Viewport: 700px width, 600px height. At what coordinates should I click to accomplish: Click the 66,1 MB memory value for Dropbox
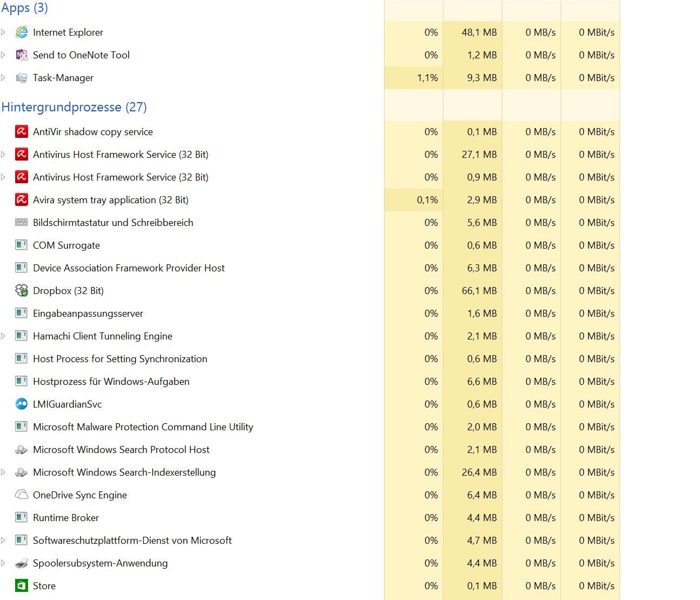pos(479,291)
